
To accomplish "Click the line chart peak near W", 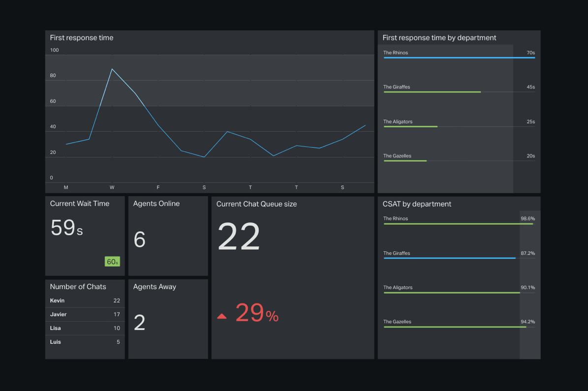I will coord(112,69).
